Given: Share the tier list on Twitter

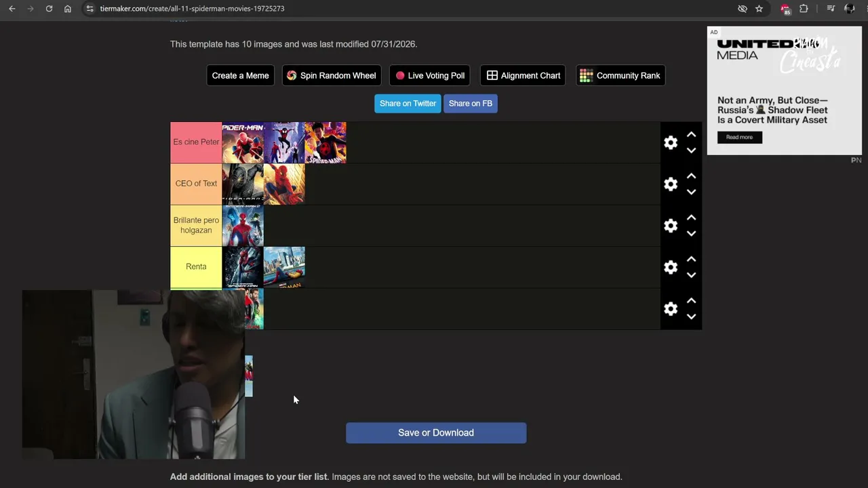Looking at the screenshot, I should (408, 104).
